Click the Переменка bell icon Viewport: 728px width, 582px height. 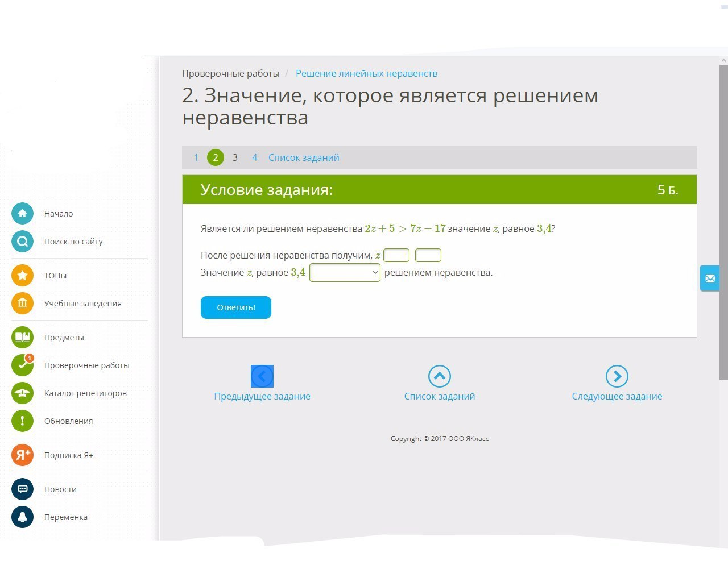click(x=22, y=517)
